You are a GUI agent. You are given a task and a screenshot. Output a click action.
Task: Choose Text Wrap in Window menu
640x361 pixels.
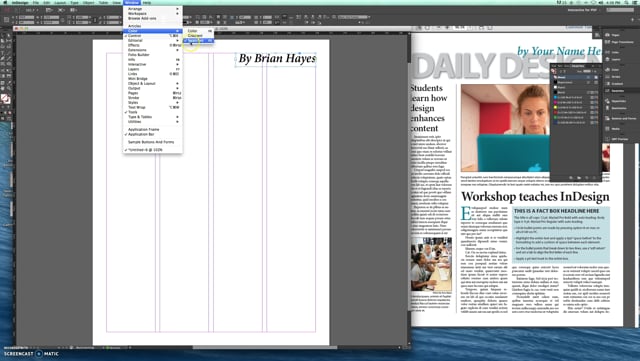[153, 107]
